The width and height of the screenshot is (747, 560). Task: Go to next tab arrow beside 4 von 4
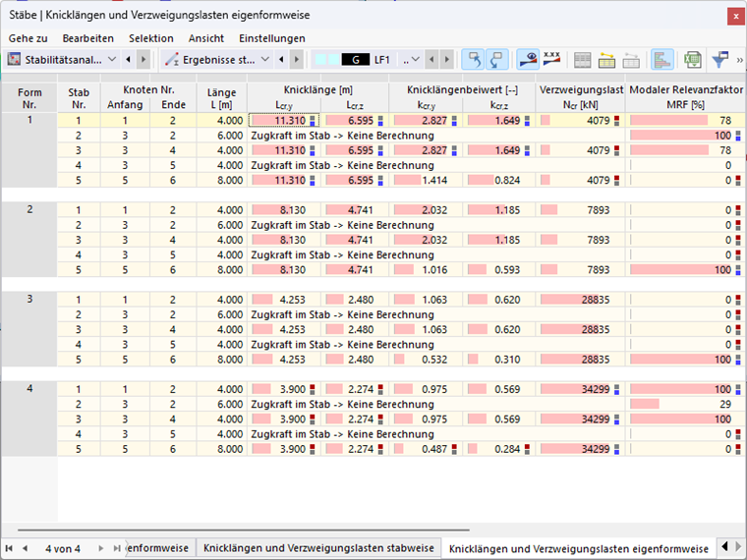(x=100, y=548)
